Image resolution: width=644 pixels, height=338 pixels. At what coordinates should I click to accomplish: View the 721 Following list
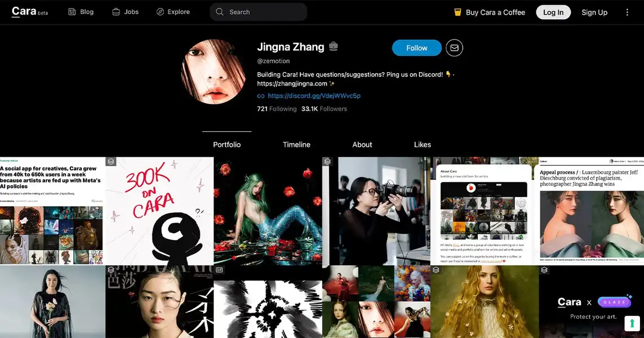pyautogui.click(x=277, y=109)
